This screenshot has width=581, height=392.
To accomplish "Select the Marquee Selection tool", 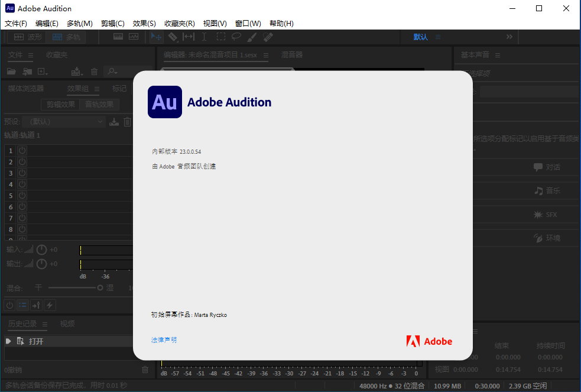I will (x=221, y=37).
